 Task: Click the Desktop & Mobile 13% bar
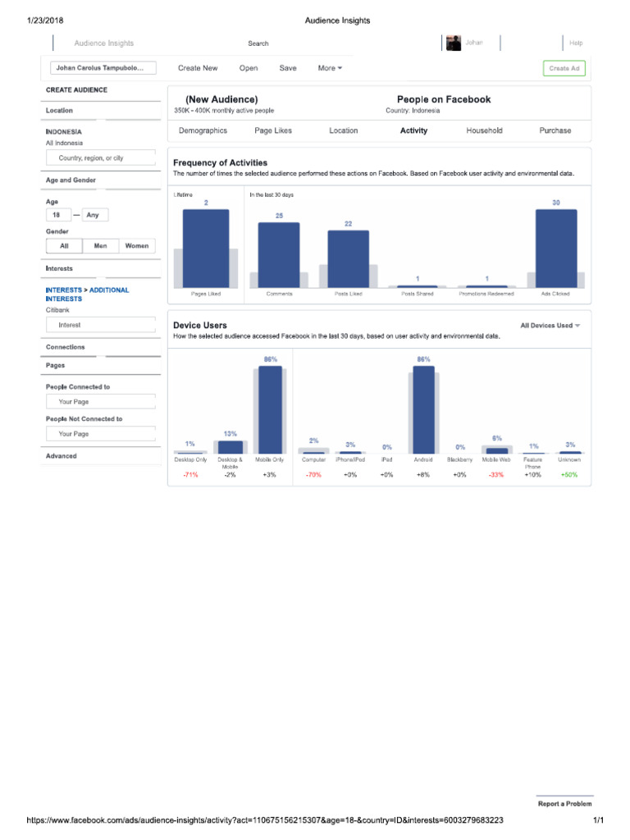tap(231, 447)
